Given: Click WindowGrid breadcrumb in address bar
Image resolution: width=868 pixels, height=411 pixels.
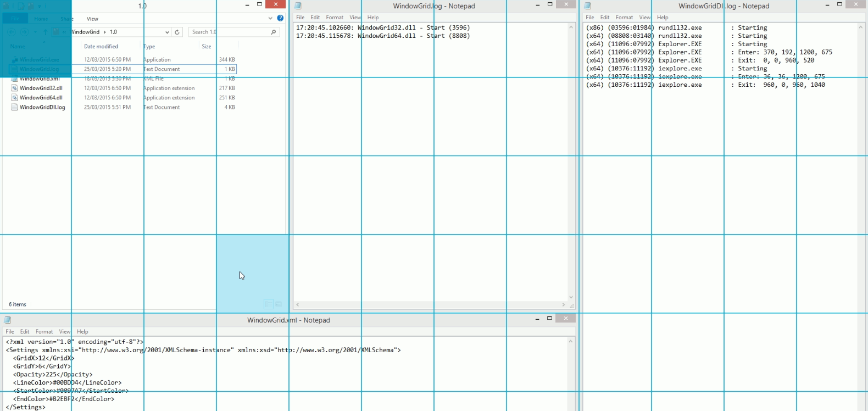Looking at the screenshot, I should pyautogui.click(x=85, y=32).
